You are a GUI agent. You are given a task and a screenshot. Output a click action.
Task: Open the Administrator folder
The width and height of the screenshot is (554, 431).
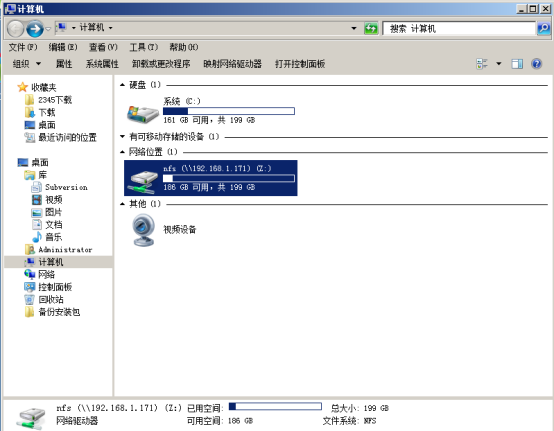59,250
